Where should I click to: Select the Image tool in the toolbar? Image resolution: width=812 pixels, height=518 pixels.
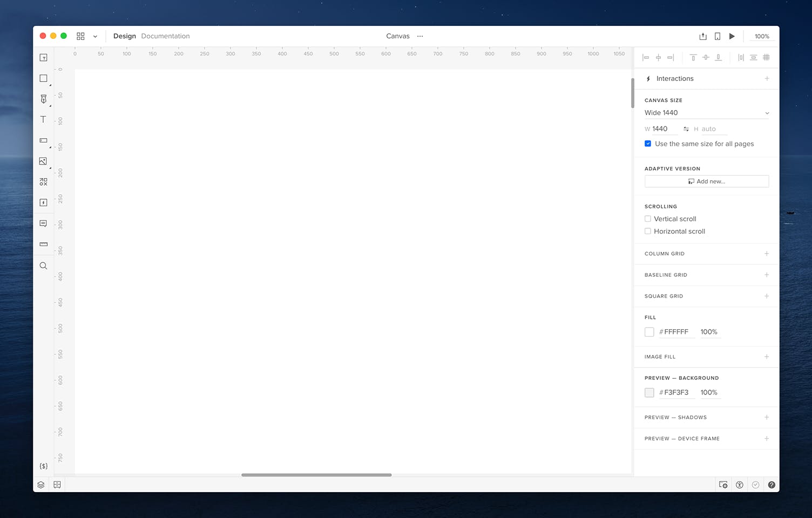(x=43, y=161)
